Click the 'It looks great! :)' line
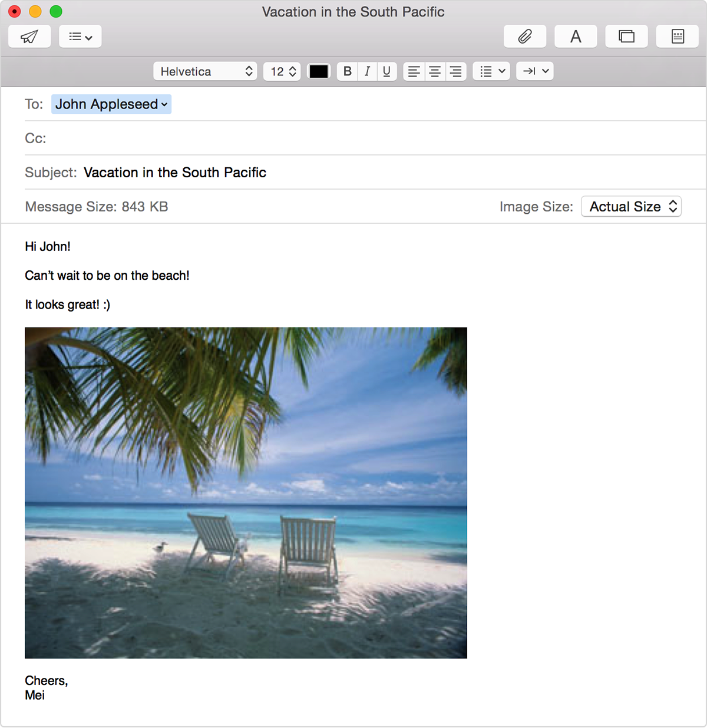This screenshot has height=728, width=707. (67, 305)
